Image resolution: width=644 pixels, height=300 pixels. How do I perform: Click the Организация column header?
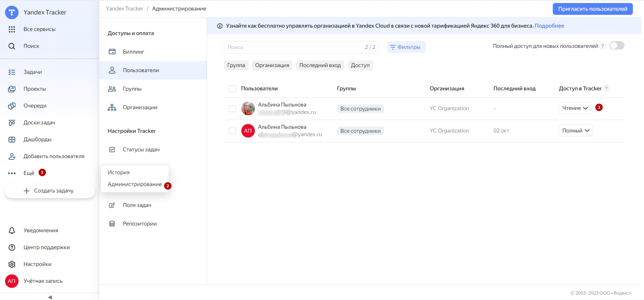point(447,88)
